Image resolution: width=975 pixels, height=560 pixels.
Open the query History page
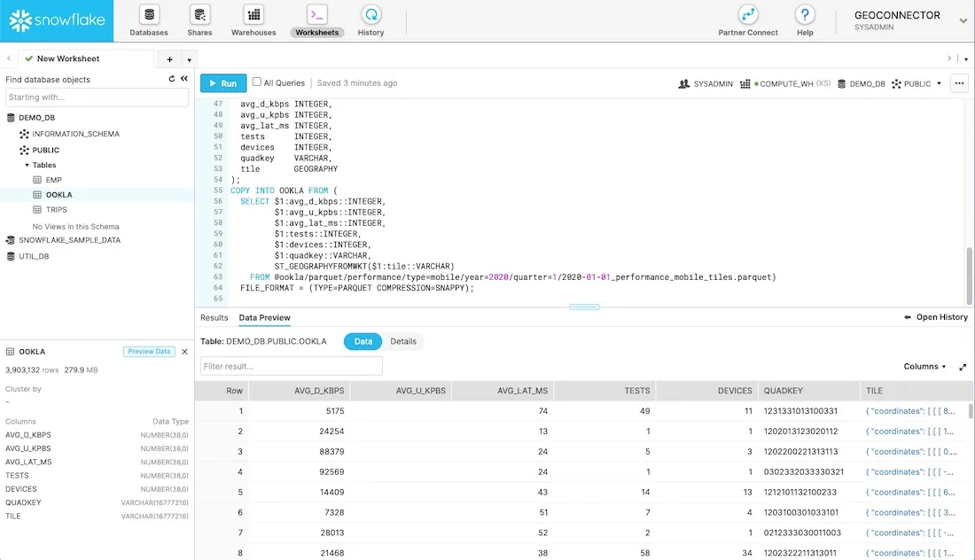tap(370, 19)
